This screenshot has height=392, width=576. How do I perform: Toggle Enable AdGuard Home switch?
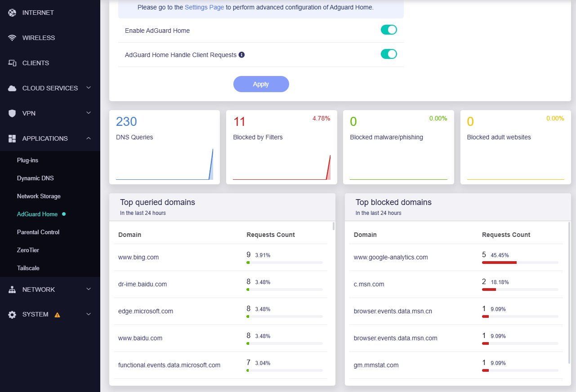click(389, 30)
